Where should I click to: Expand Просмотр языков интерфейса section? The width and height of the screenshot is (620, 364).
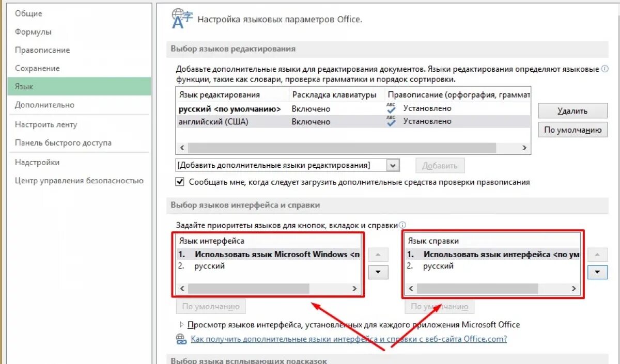[x=181, y=325]
